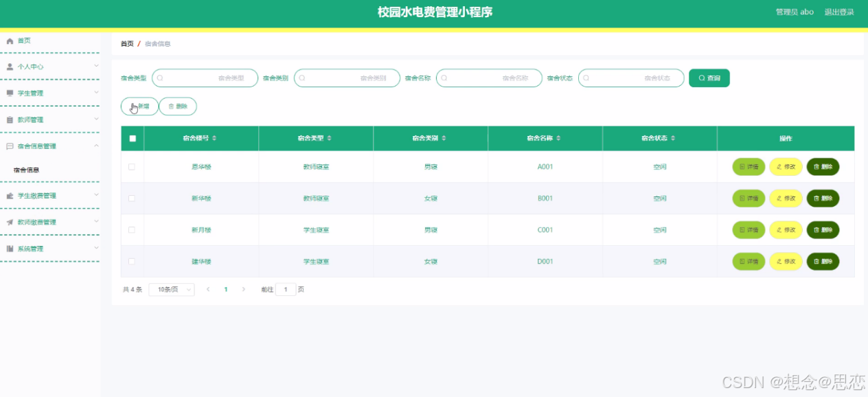Image resolution: width=868 pixels, height=397 pixels.
Task: Click the 新月楼 cell in the table
Action: (201, 230)
